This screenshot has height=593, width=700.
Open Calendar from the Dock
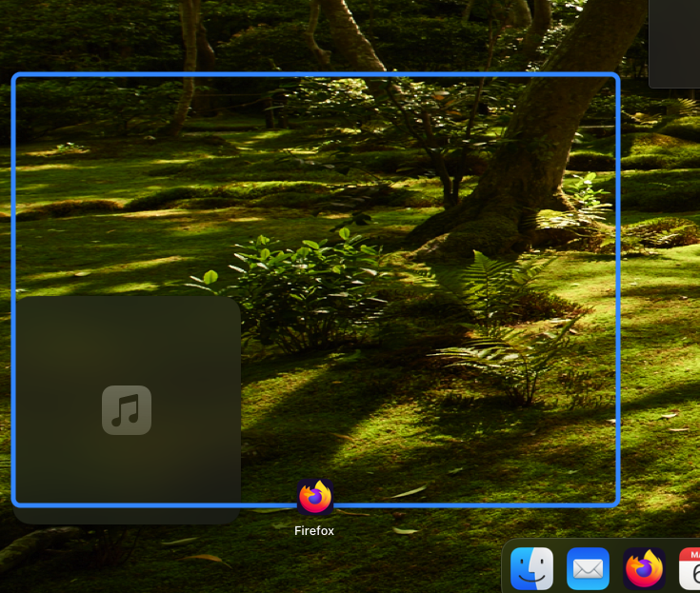click(690, 568)
